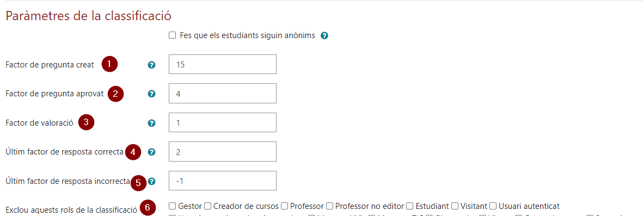644x216 pixels.
Task: Check the Estudiant role checkbox
Action: coord(409,206)
